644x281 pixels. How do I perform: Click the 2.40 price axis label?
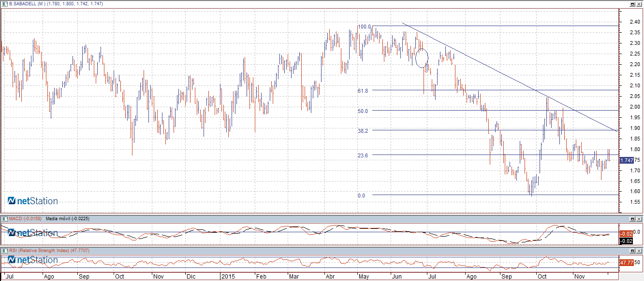(635, 22)
